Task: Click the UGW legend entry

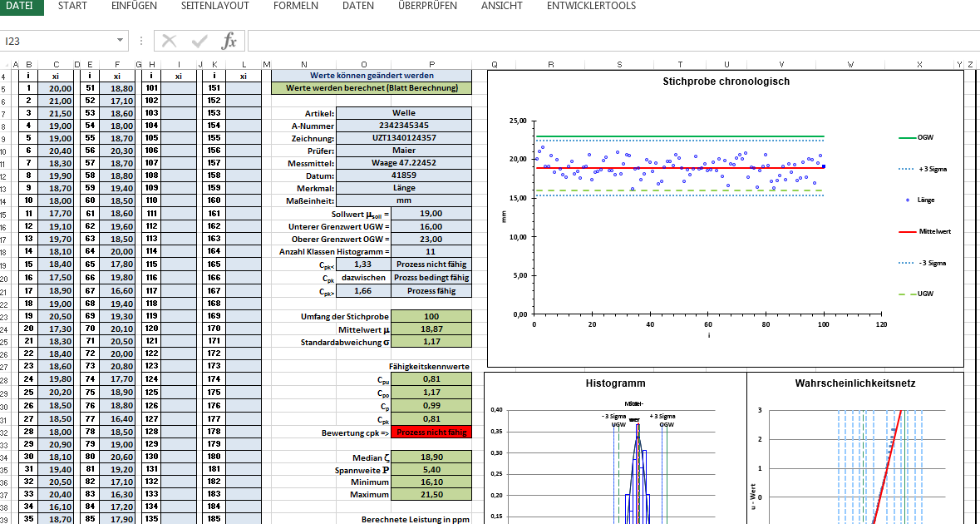Action: tap(916, 294)
